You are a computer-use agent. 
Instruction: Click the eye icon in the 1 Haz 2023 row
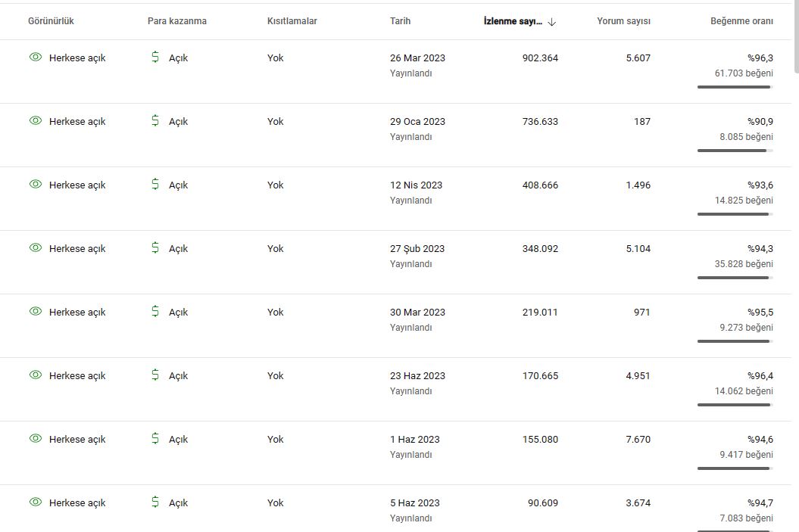pyautogui.click(x=36, y=438)
